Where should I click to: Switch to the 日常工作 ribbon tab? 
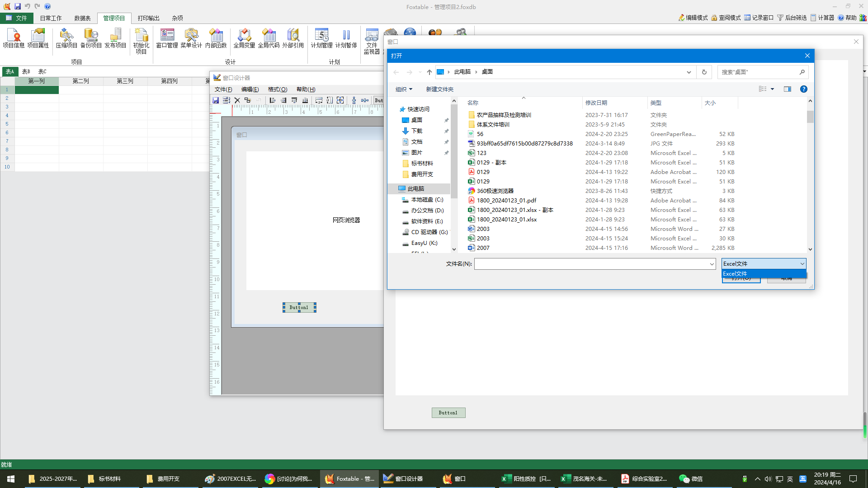[x=51, y=18]
